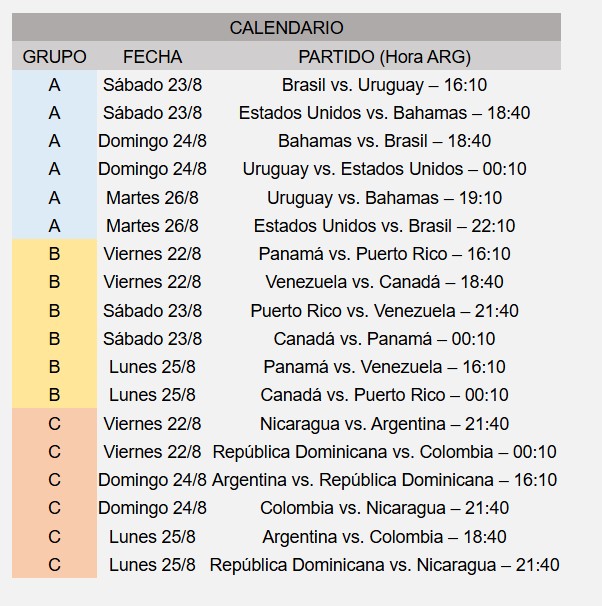Screen dimensions: 602x606
Task: Click Uruguay vs. Estados Unidos 00:10 match
Action: click(x=384, y=169)
